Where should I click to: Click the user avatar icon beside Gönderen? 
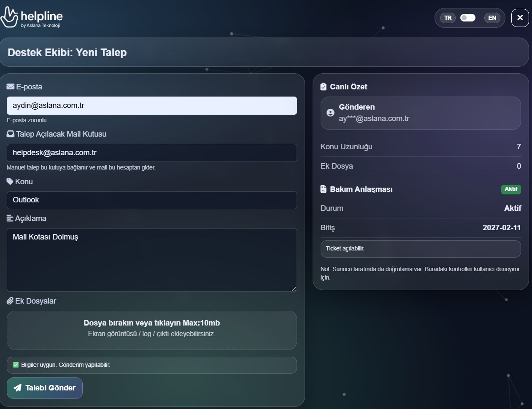(x=330, y=113)
